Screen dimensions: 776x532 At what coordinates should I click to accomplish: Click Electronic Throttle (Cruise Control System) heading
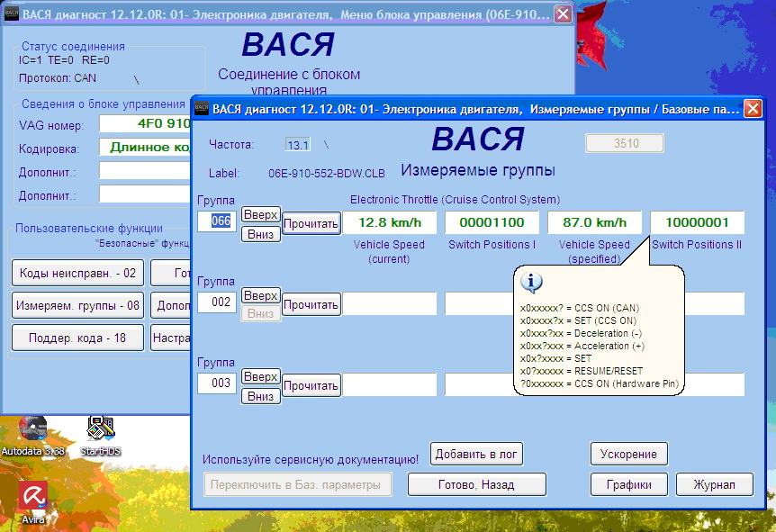(455, 200)
